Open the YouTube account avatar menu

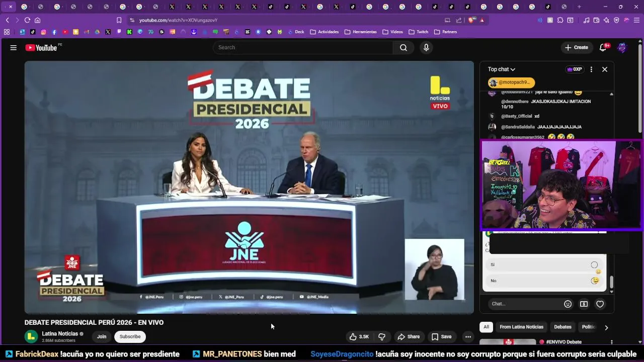(622, 47)
